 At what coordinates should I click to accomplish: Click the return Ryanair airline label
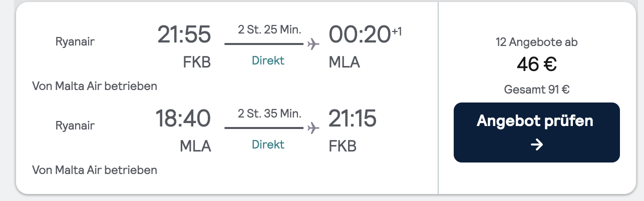(x=75, y=126)
